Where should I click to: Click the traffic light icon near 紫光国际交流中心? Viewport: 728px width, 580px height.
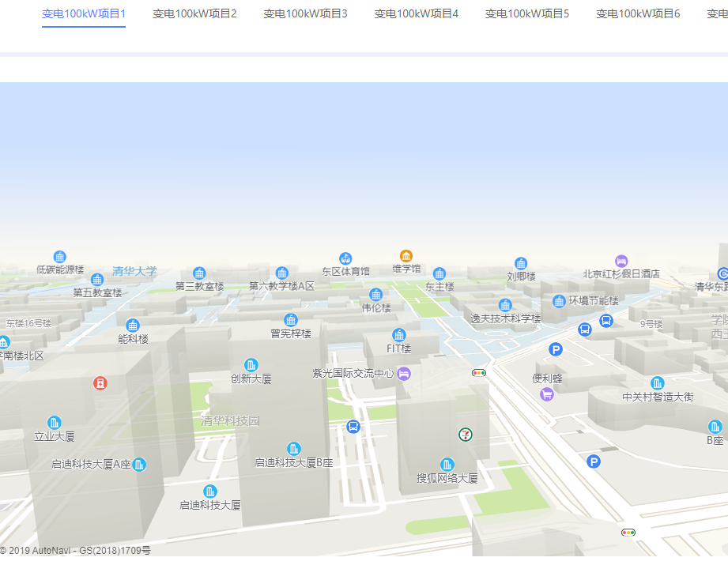click(479, 373)
